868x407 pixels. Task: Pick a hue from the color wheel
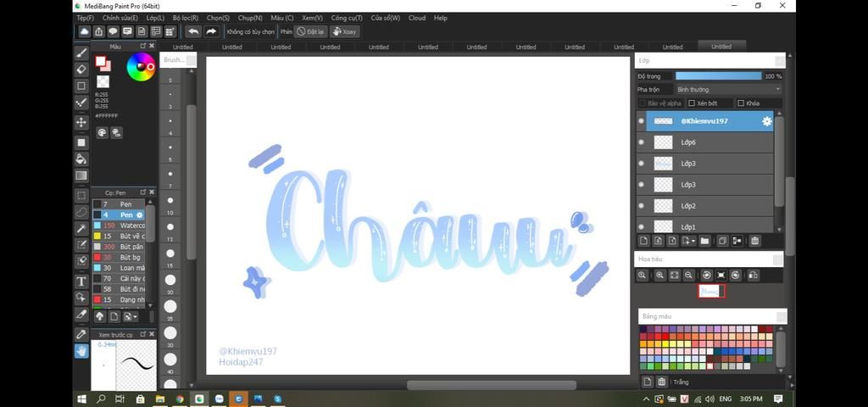point(141,67)
